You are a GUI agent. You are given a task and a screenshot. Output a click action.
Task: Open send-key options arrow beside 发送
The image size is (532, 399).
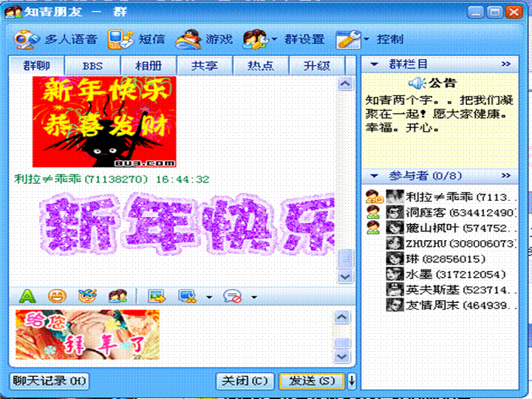click(352, 381)
